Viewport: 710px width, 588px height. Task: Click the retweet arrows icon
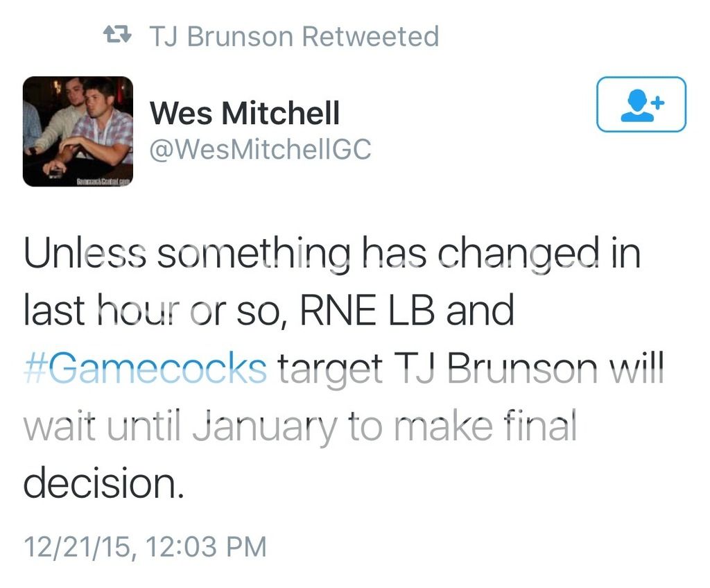(x=118, y=35)
